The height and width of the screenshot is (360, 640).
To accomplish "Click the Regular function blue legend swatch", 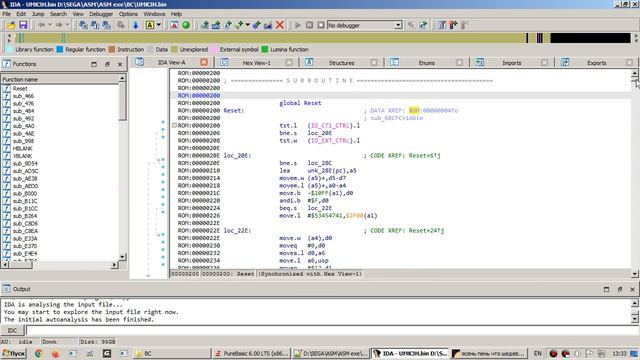I will pyautogui.click(x=60, y=49).
